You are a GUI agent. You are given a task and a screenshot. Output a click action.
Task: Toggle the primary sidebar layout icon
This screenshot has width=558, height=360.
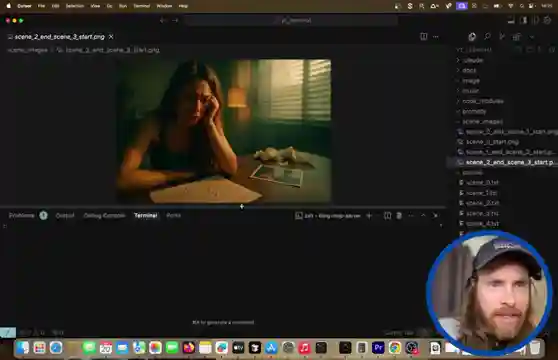[x=524, y=20]
